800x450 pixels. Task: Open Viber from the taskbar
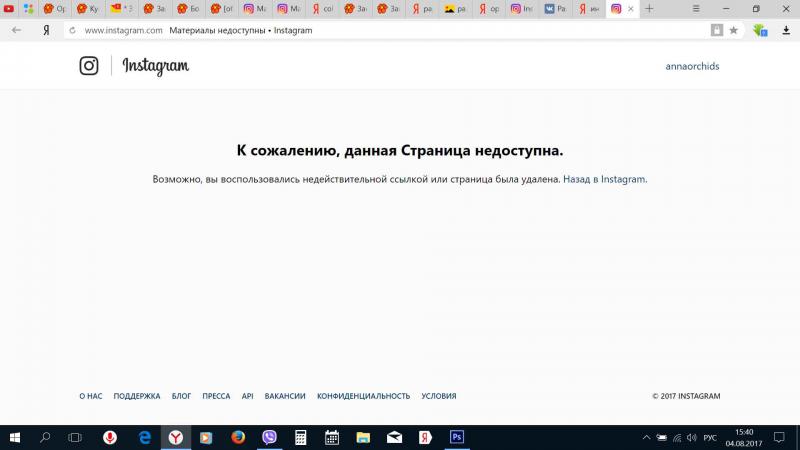click(269, 437)
